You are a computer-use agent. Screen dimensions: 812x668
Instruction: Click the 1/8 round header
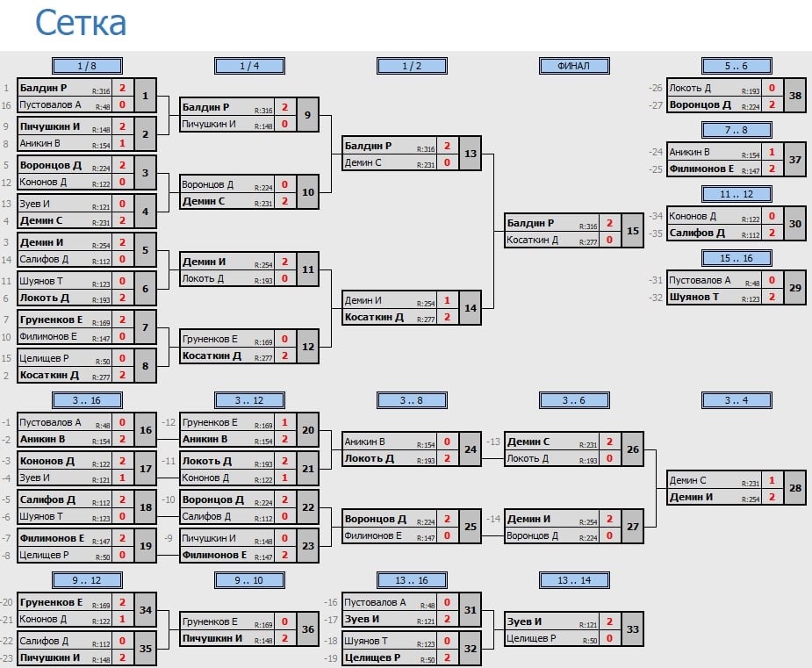(x=87, y=66)
